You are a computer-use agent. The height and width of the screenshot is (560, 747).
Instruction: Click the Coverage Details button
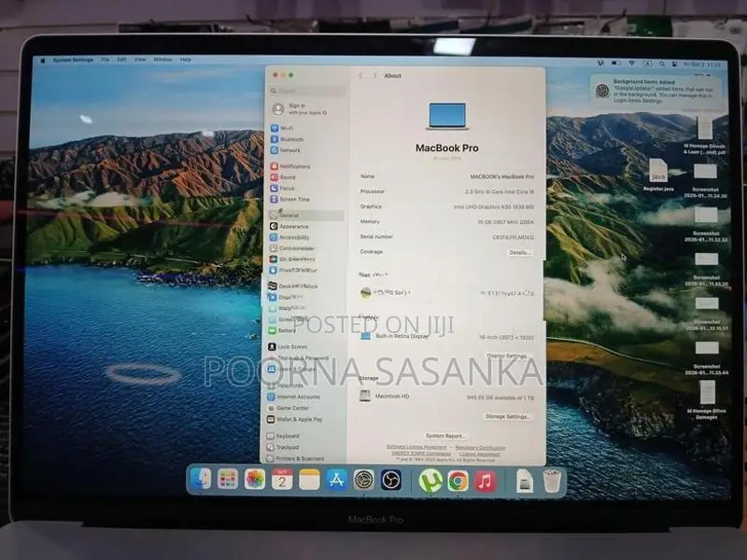coord(519,252)
